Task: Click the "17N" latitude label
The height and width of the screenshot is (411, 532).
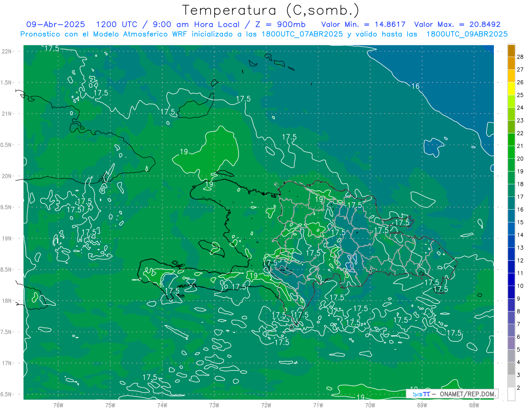Action: coord(7,363)
